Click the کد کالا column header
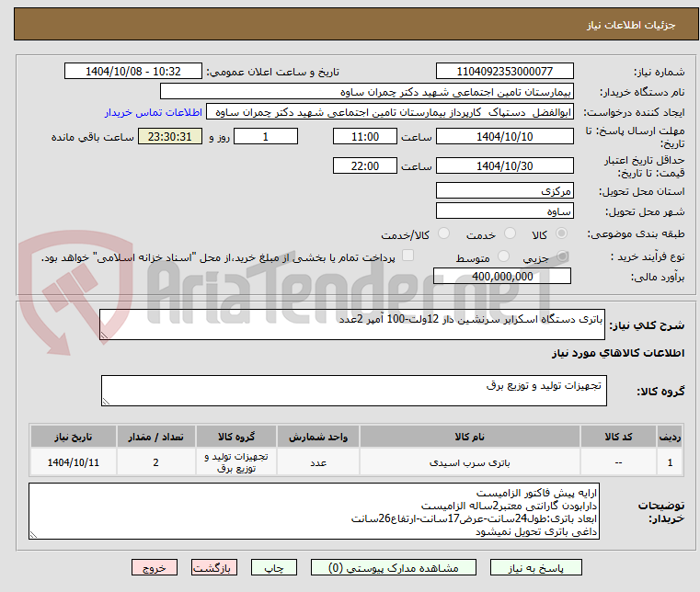 [x=618, y=437]
